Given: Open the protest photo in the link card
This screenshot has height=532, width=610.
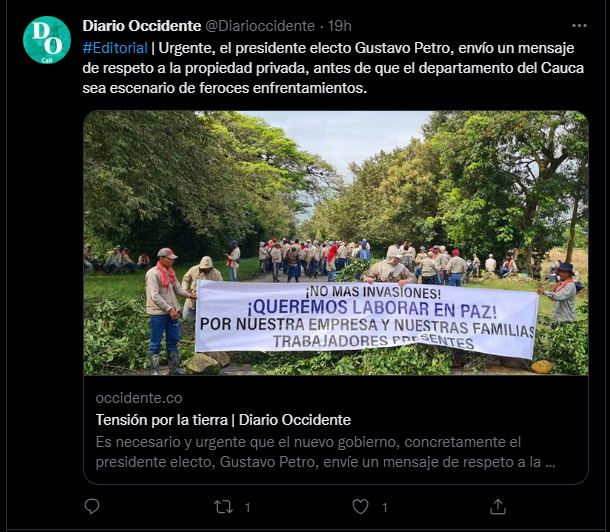Looking at the screenshot, I should pos(336,243).
